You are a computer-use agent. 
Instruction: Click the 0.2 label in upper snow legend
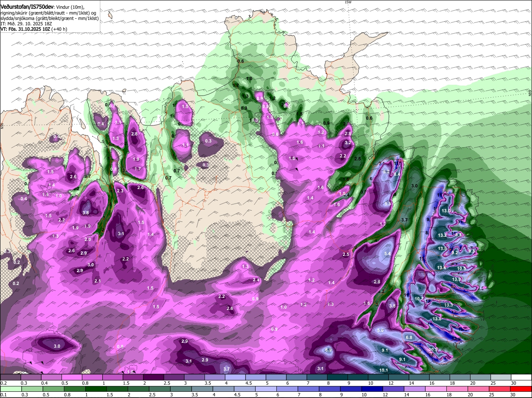pyautogui.click(x=3, y=383)
